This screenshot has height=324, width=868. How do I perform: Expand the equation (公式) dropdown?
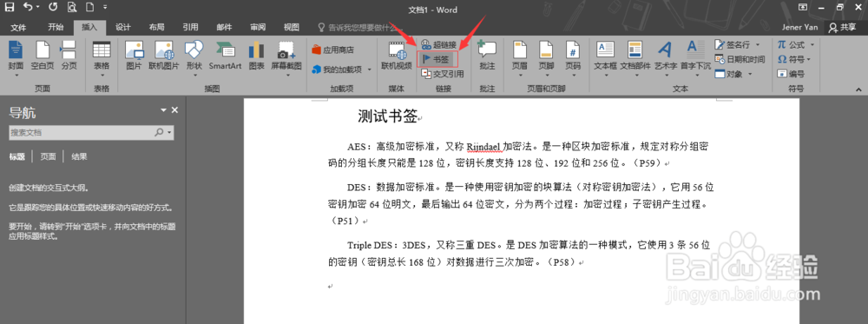812,44
